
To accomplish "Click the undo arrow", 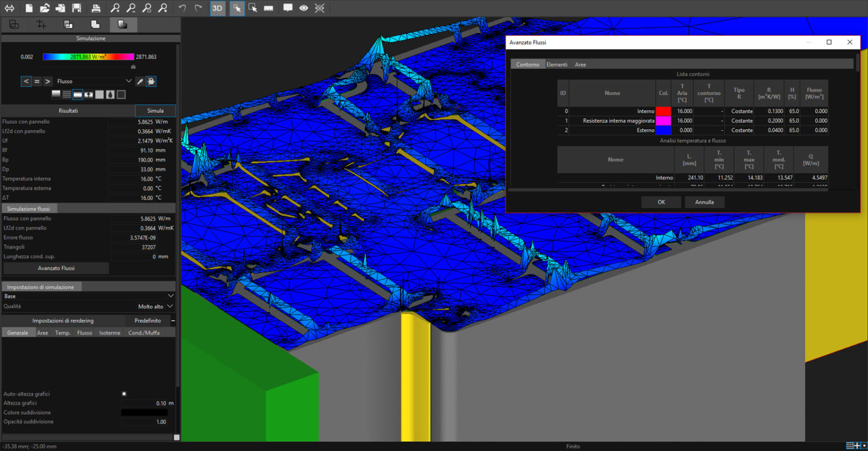I will [182, 8].
